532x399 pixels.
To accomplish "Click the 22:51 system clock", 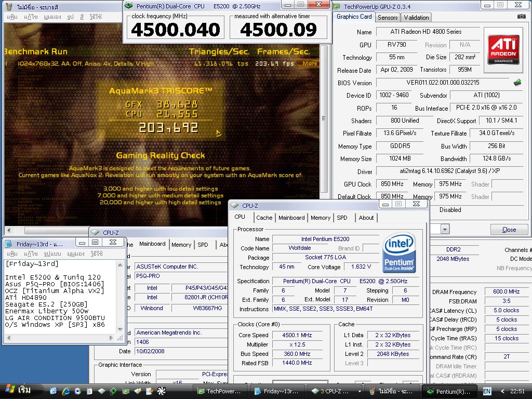I will [517, 391].
